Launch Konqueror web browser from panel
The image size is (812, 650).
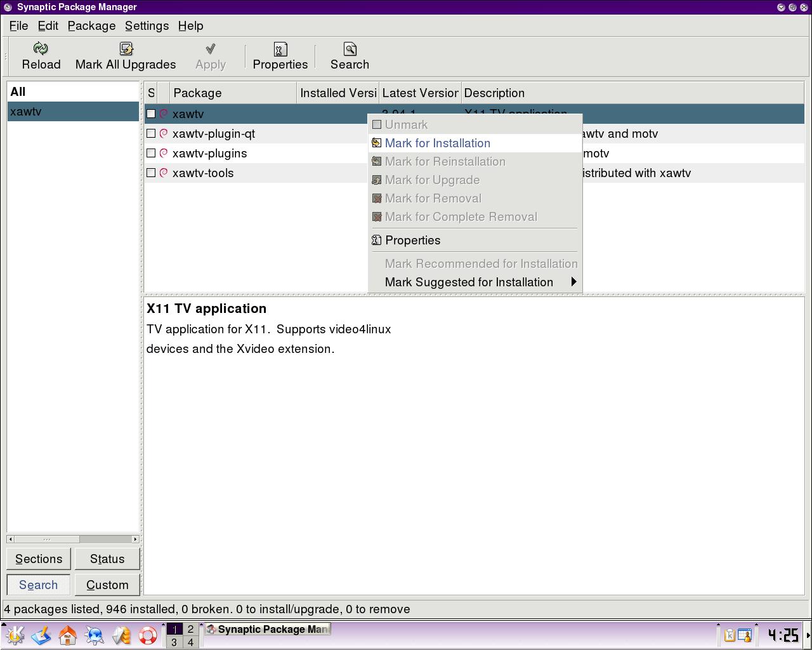click(95, 635)
